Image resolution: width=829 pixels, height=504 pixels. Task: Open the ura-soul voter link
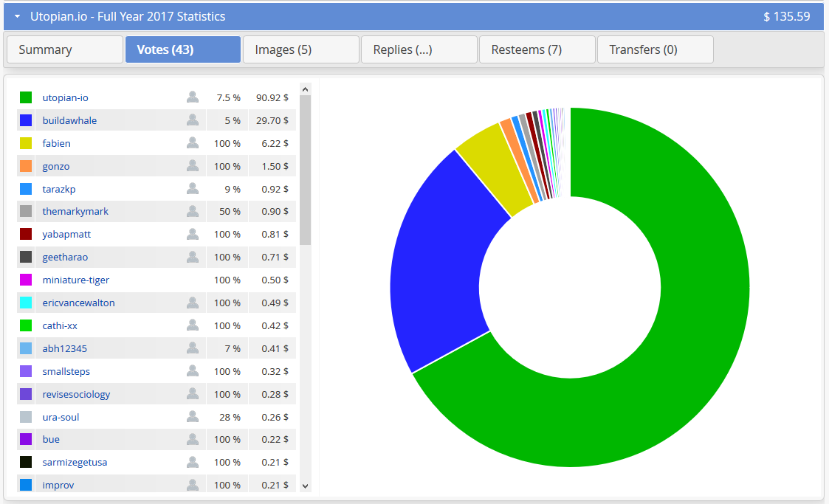61,418
